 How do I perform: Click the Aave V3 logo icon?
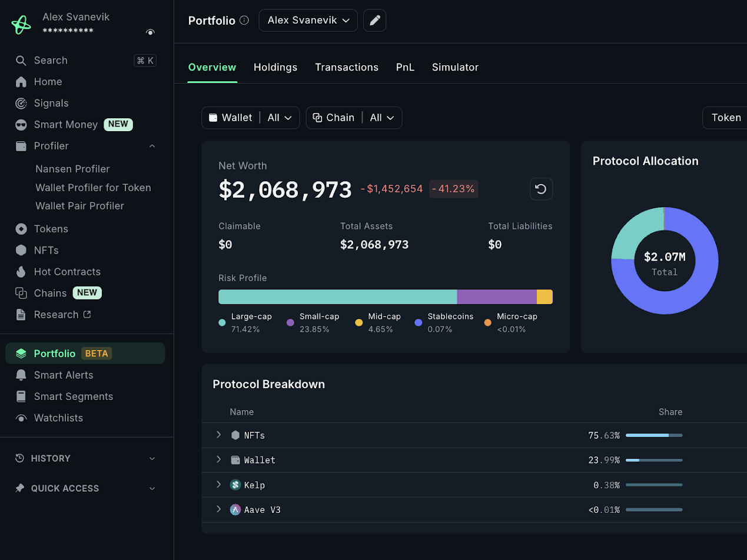(x=235, y=510)
